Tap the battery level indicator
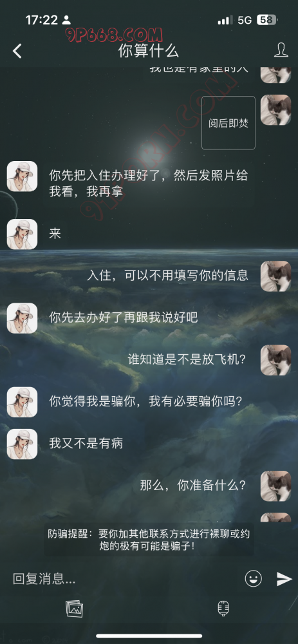Image resolution: width=298 pixels, height=644 pixels. click(267, 20)
